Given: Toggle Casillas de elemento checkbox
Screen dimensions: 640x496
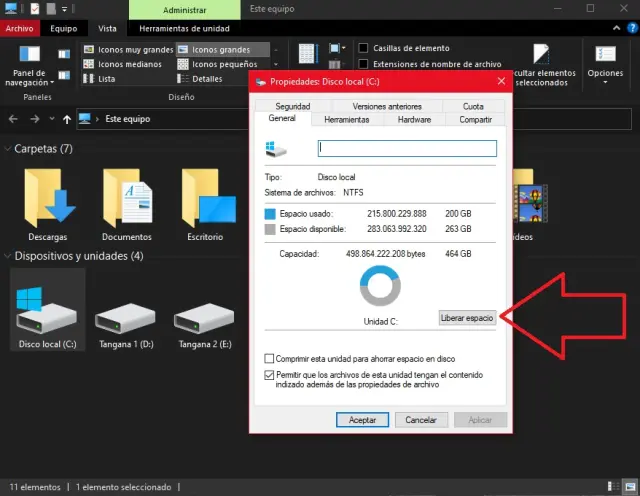Looking at the screenshot, I should (364, 48).
